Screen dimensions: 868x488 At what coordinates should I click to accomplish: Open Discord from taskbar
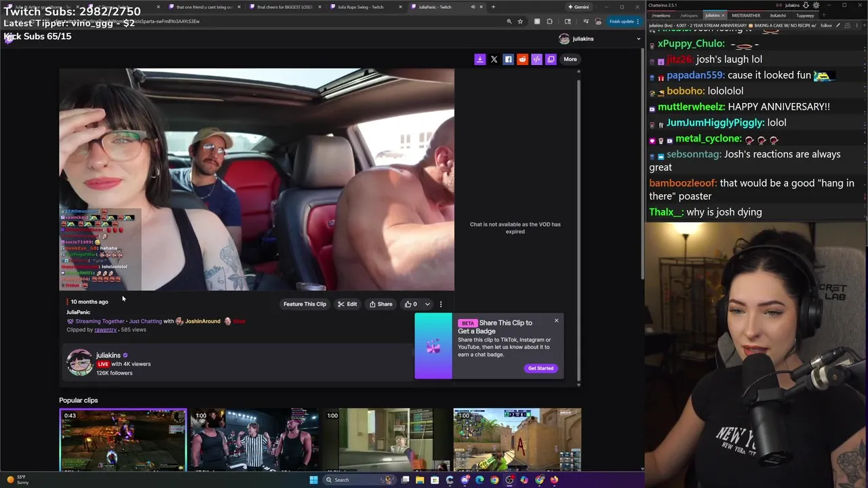[x=465, y=480]
